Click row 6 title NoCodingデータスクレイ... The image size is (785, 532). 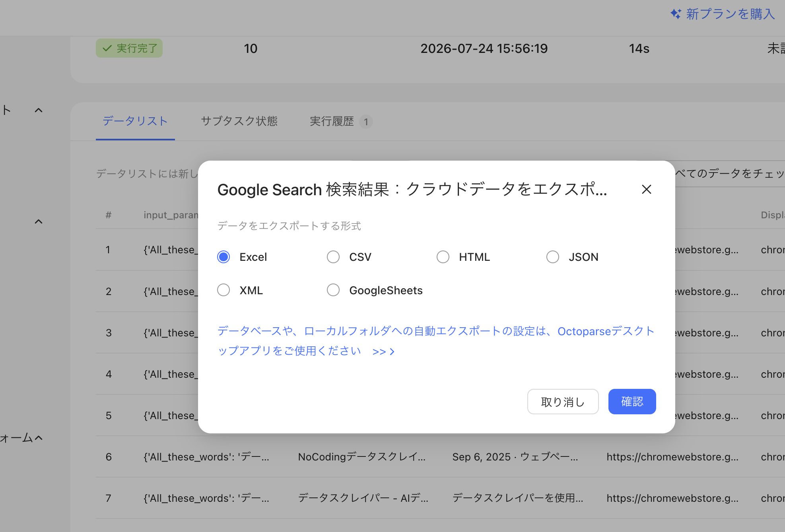(x=362, y=457)
